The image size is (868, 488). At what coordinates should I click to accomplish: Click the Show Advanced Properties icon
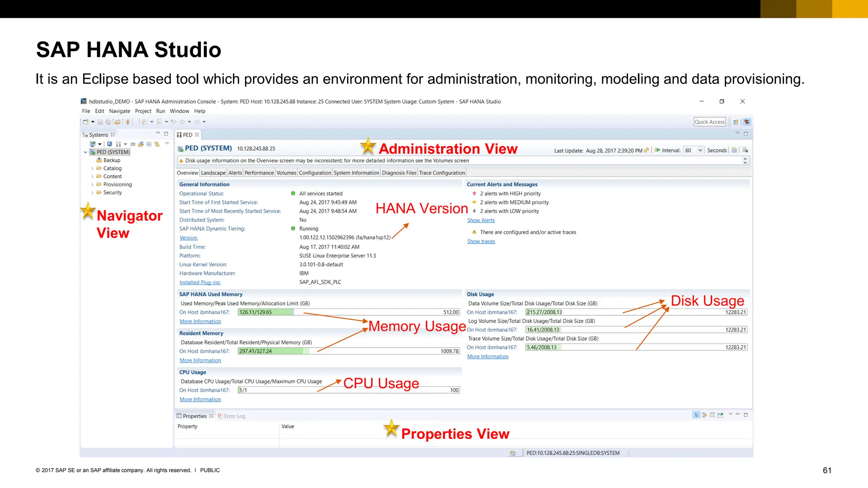[x=704, y=415]
